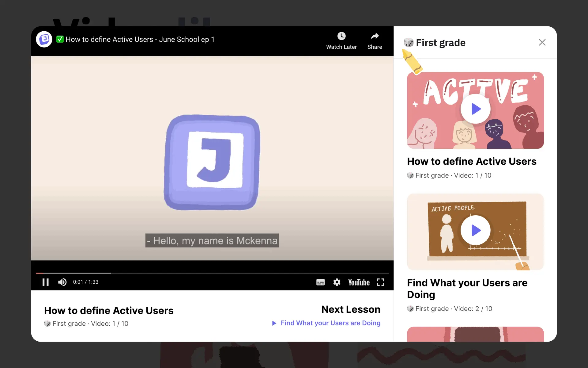Click the next-lesson play arrow icon

tap(274, 323)
